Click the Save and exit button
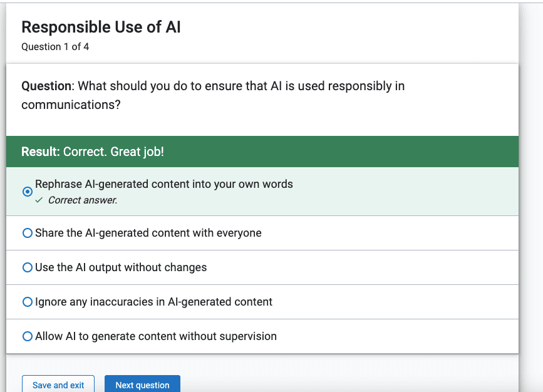The image size is (543, 392). point(58,384)
